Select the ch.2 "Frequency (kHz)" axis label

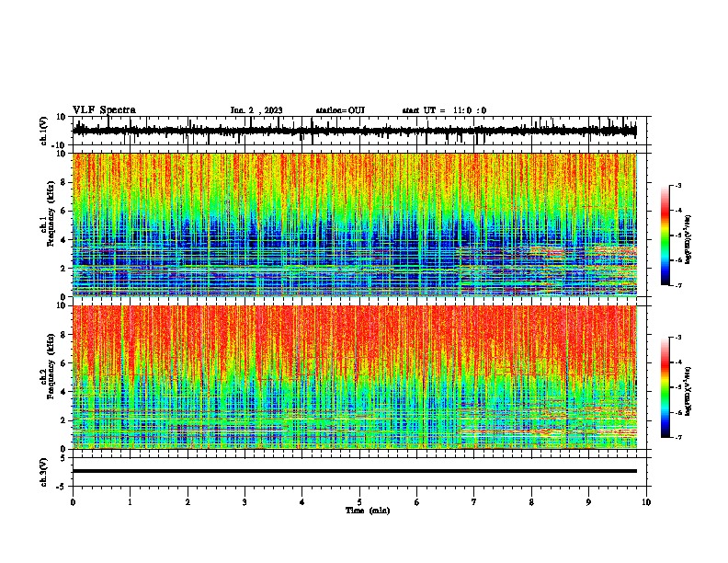coord(51,366)
